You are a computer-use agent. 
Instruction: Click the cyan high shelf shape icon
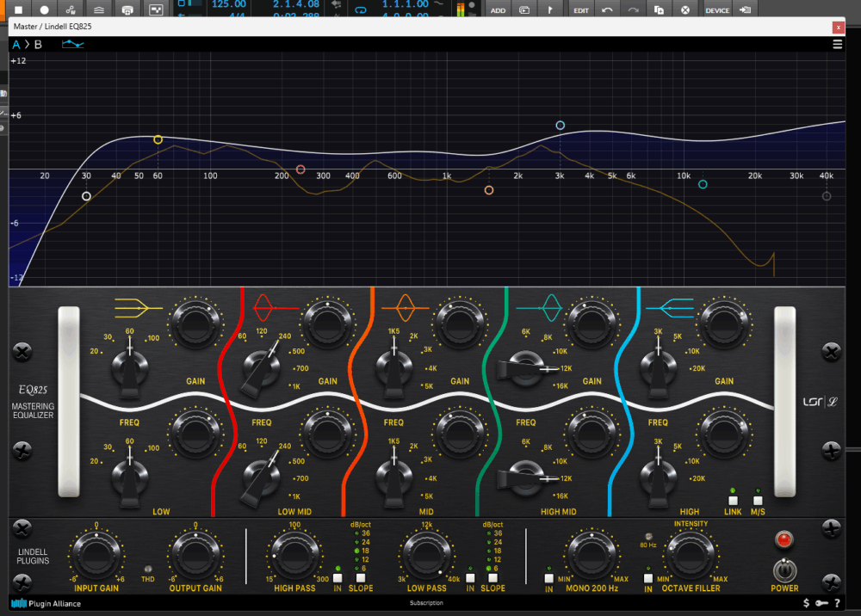tap(670, 308)
